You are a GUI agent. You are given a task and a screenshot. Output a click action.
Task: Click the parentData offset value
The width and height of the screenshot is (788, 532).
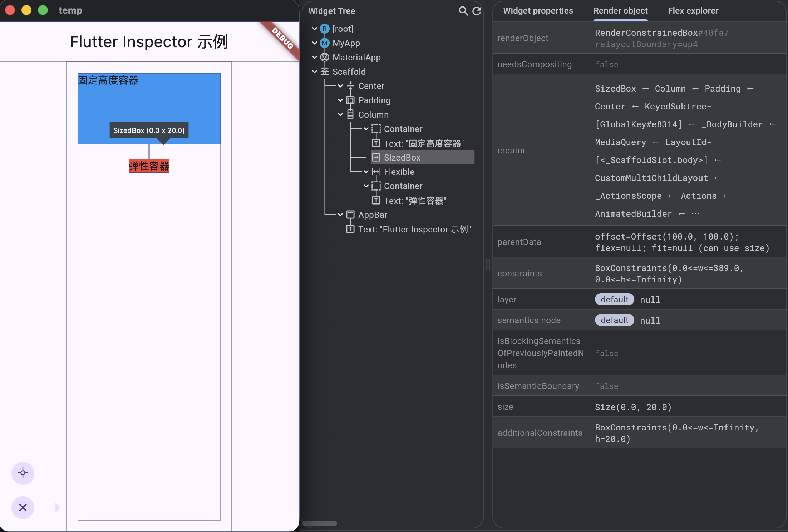[x=682, y=242]
